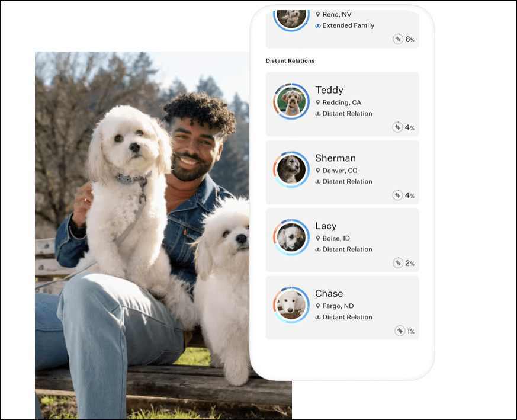The image size is (517, 420).
Task: Select the name Sherman
Action: (335, 158)
